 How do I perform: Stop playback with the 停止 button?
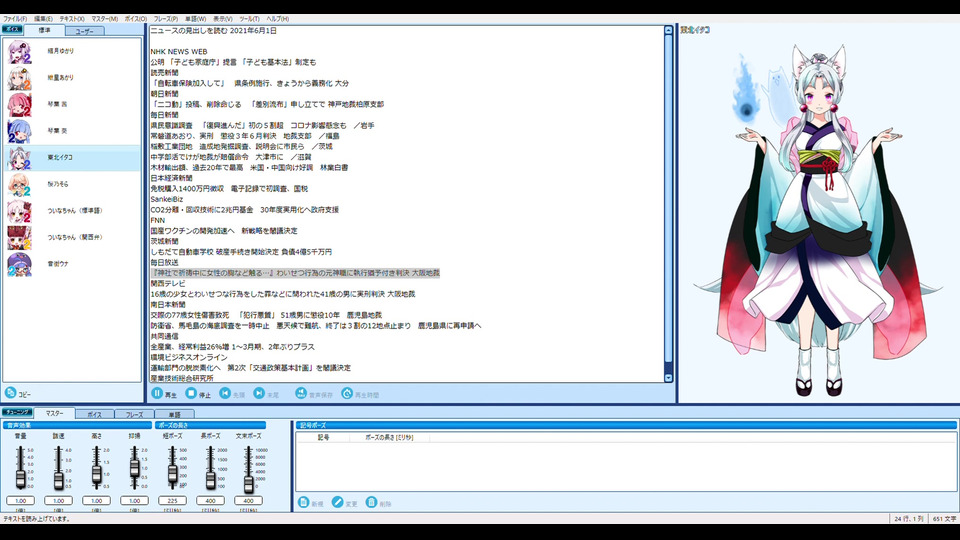192,393
